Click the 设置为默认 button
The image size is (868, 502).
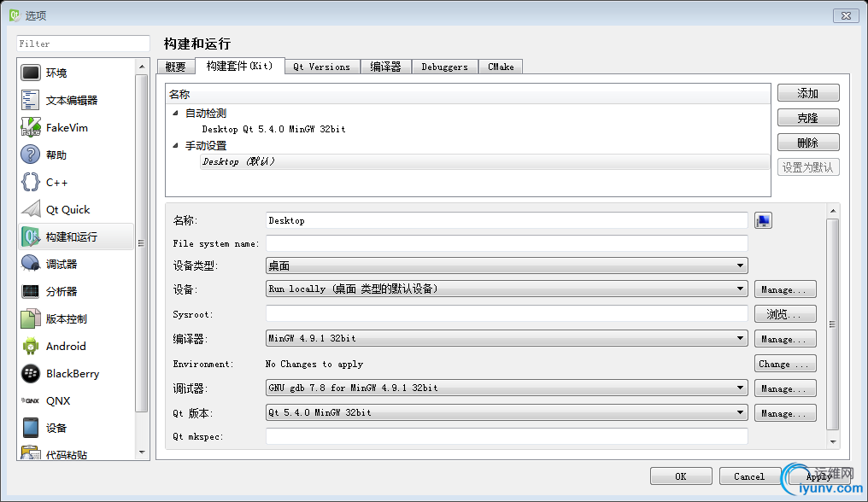coord(808,167)
